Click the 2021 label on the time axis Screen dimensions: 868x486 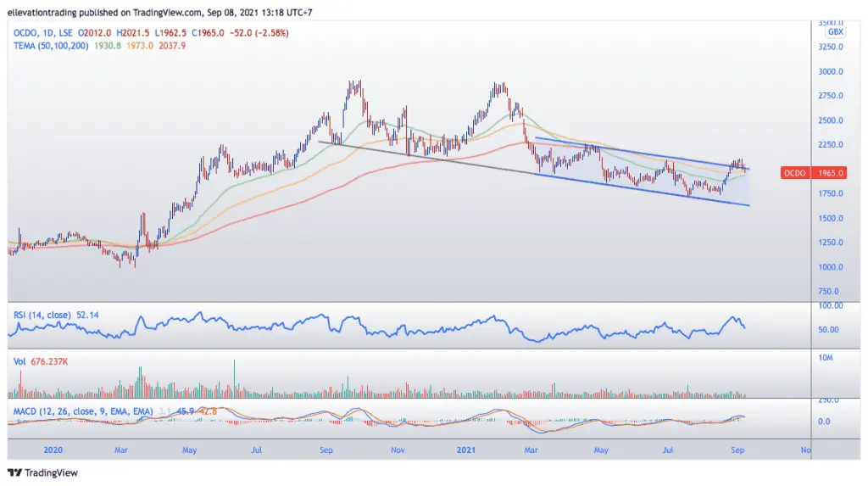tap(465, 450)
